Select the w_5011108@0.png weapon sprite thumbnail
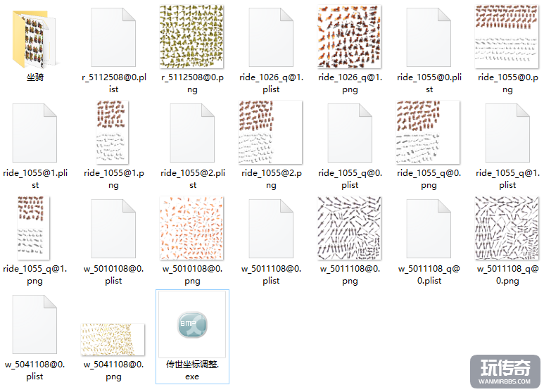 [x=349, y=228]
